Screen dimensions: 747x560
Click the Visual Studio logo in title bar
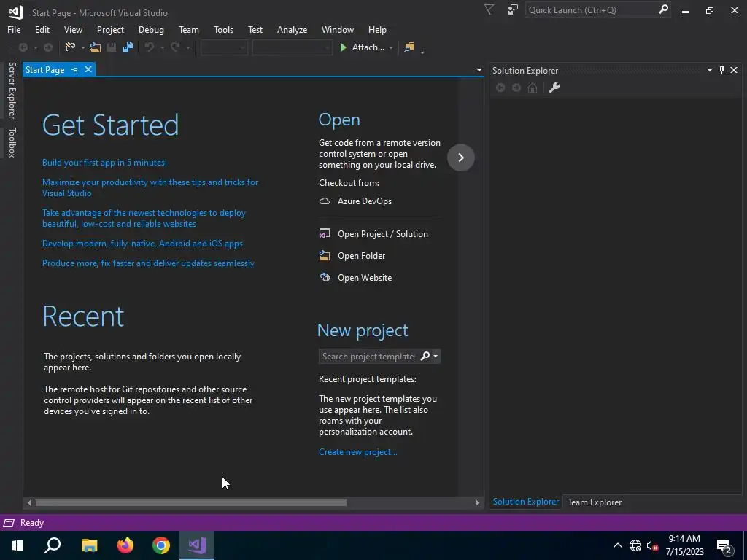tap(16, 12)
